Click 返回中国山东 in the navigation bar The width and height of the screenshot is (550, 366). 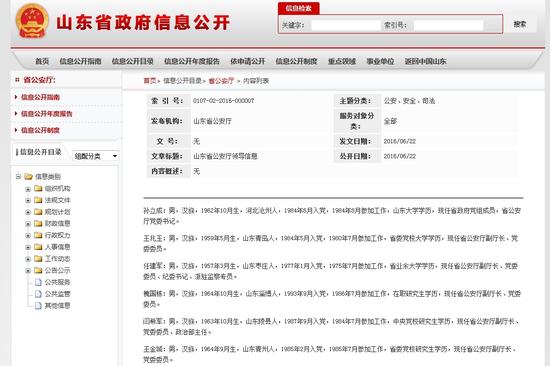coord(425,61)
